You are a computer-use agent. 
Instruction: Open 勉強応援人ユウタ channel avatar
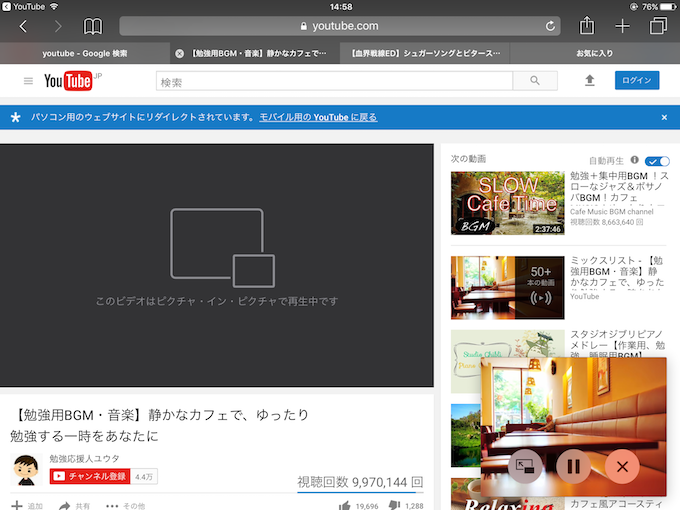[26, 470]
